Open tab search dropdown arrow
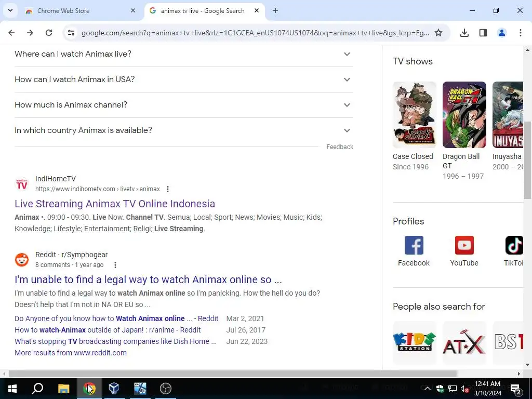The height and width of the screenshot is (399, 532). [10, 10]
